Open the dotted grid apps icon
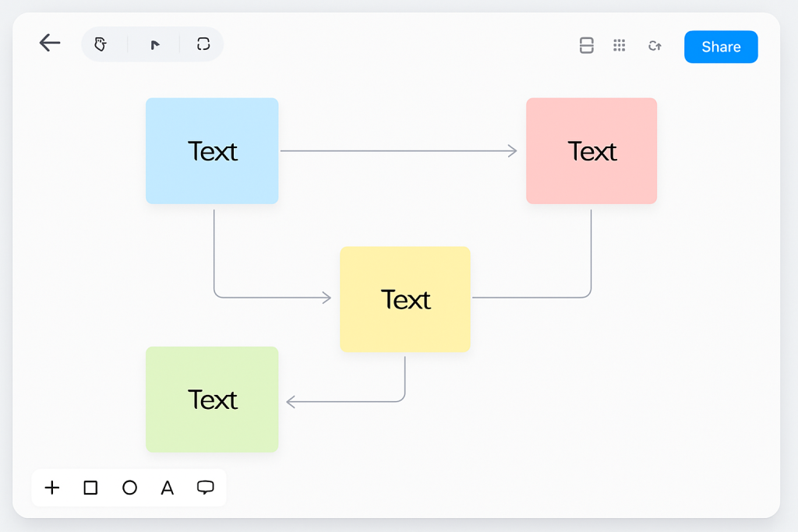798x532 pixels. (619, 46)
